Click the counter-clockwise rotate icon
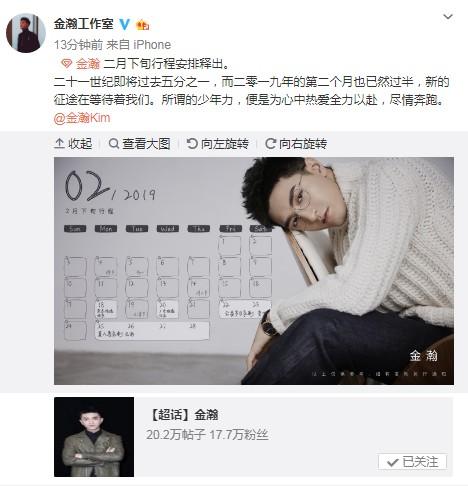This screenshot has height=486, width=468. [192, 144]
